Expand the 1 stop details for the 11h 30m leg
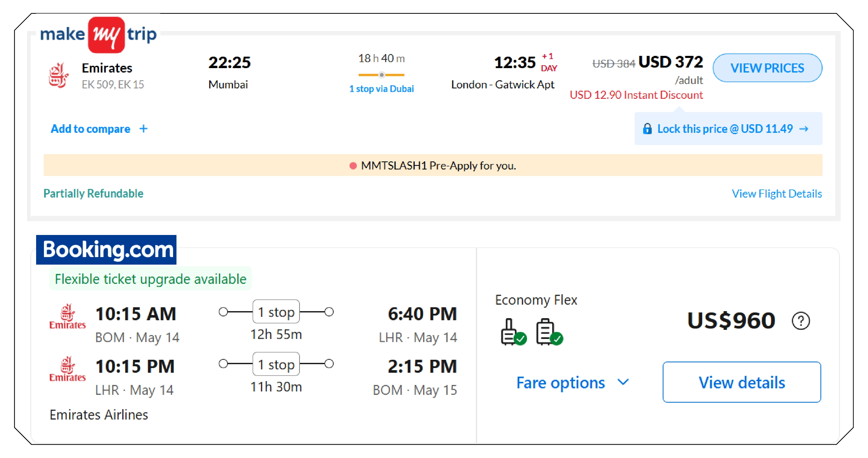The height and width of the screenshot is (458, 868). (x=276, y=364)
